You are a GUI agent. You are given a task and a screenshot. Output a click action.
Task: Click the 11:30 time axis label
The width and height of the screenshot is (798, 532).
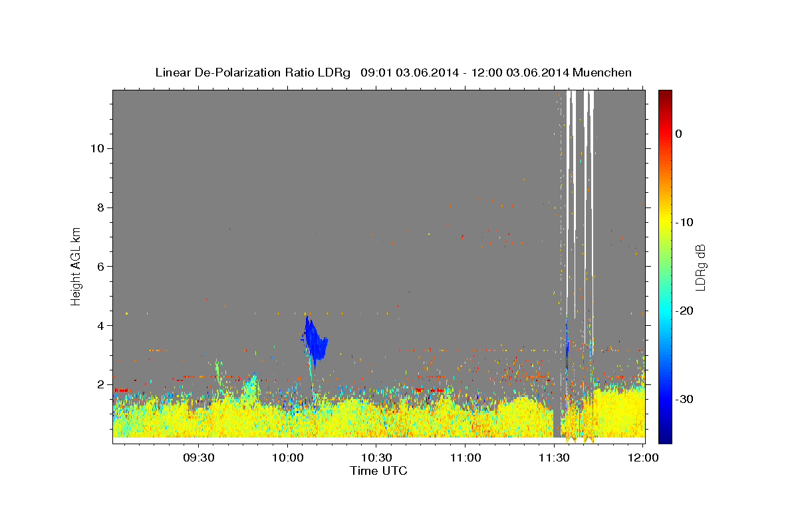coord(555,458)
